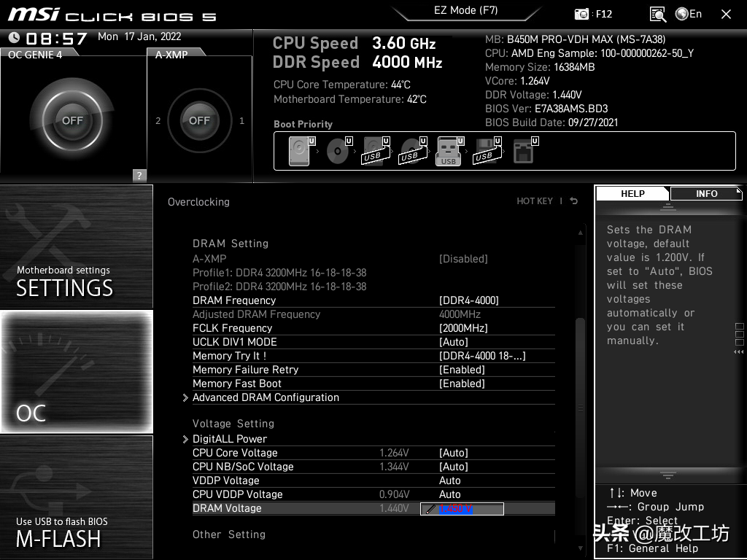Click the A-XMP [Disabled] value

tap(463, 259)
